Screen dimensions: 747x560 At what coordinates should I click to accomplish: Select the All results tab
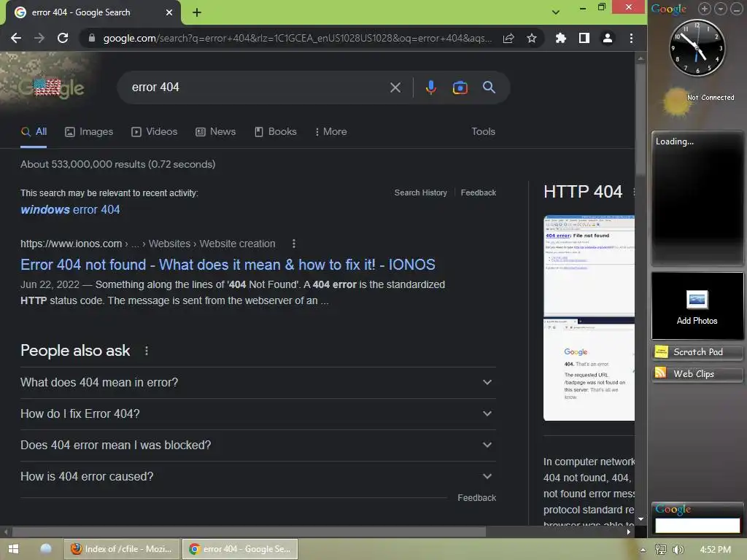[x=34, y=132]
